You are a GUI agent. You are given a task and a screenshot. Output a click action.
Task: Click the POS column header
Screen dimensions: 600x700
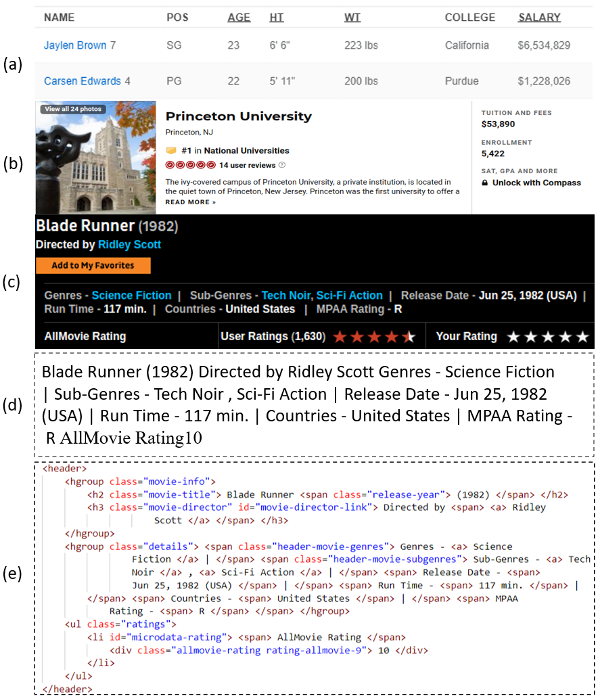click(x=177, y=18)
